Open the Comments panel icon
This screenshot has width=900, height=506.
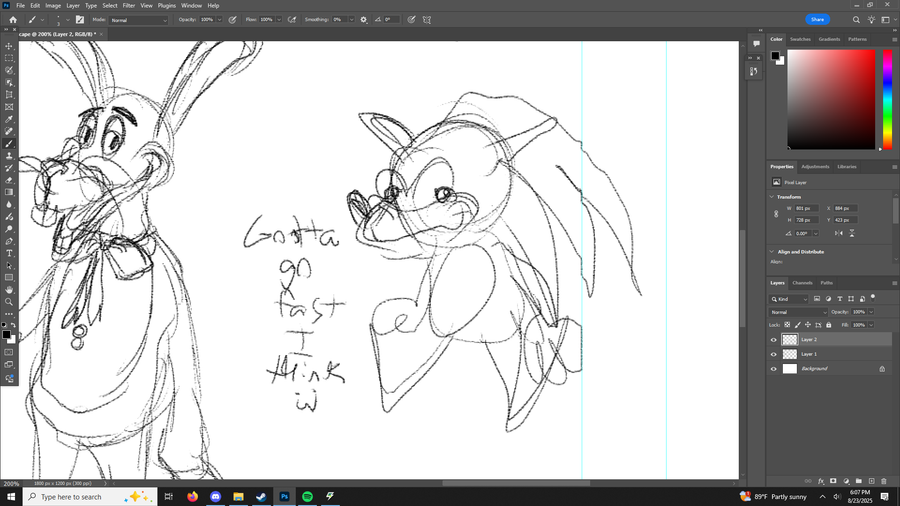[756, 44]
